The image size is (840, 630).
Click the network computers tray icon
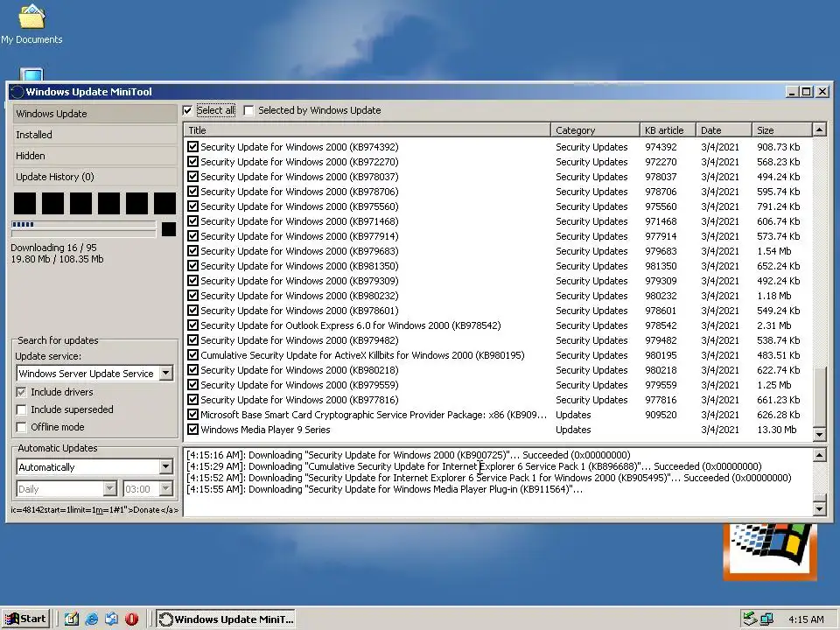click(x=766, y=619)
